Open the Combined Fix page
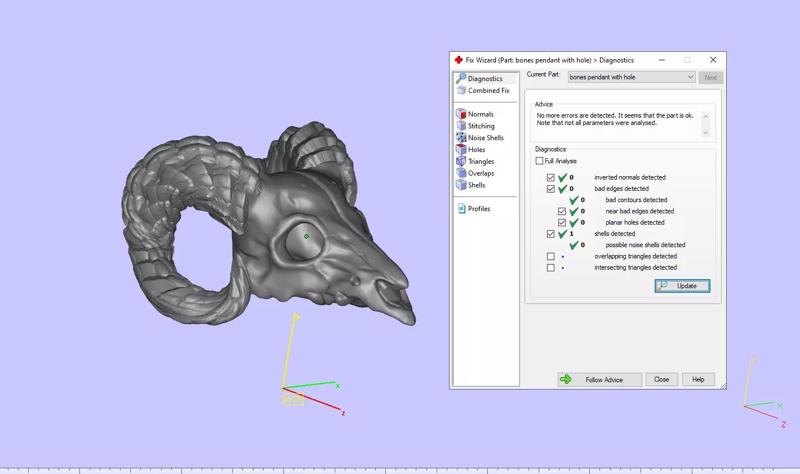The width and height of the screenshot is (800, 474). click(488, 90)
